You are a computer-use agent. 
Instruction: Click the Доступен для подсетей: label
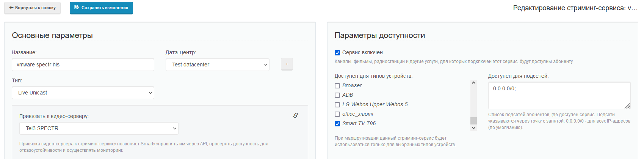518,76
